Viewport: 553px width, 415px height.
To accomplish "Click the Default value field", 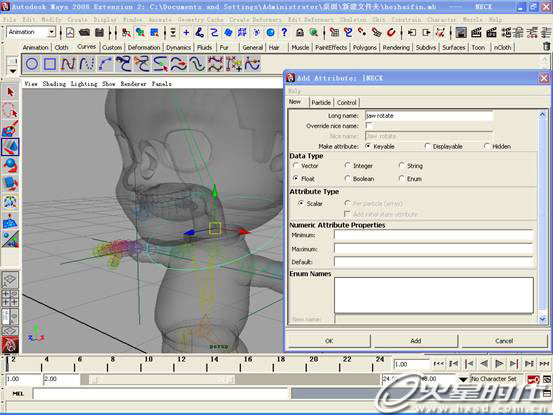I will pyautogui.click(x=433, y=262).
